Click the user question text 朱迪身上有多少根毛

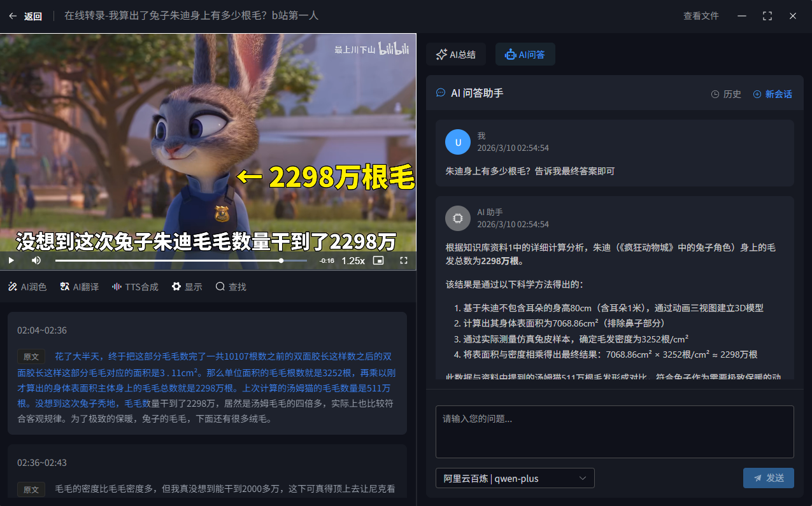click(x=530, y=171)
